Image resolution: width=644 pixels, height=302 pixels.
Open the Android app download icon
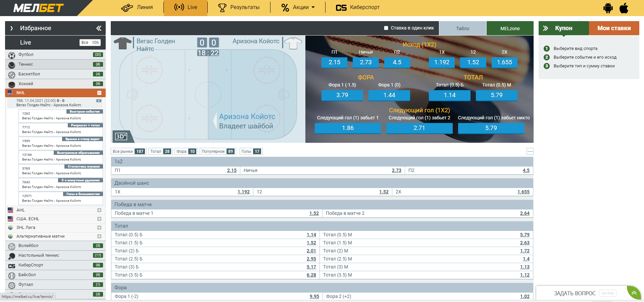(x=608, y=8)
